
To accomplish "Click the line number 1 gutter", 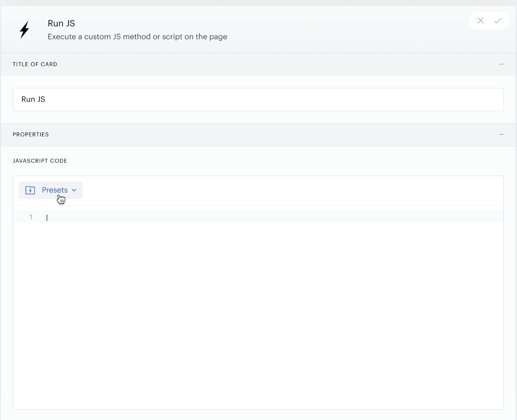I will click(31, 217).
